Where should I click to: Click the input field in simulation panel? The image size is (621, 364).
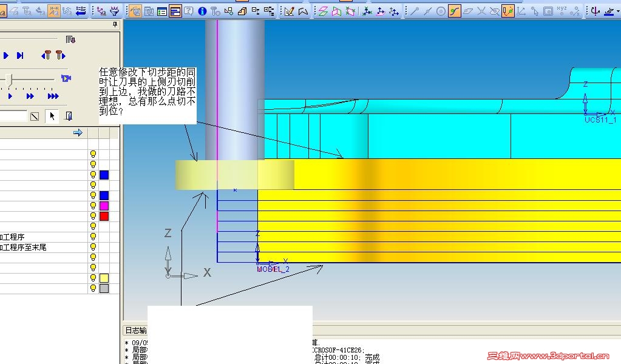(x=13, y=116)
